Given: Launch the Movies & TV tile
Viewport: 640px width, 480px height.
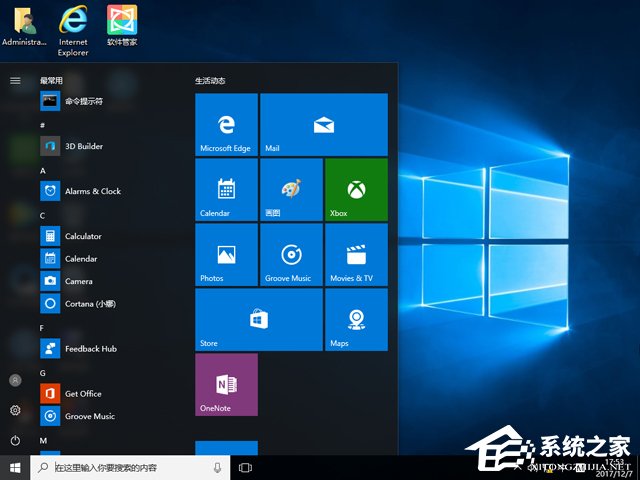Looking at the screenshot, I should click(x=355, y=254).
